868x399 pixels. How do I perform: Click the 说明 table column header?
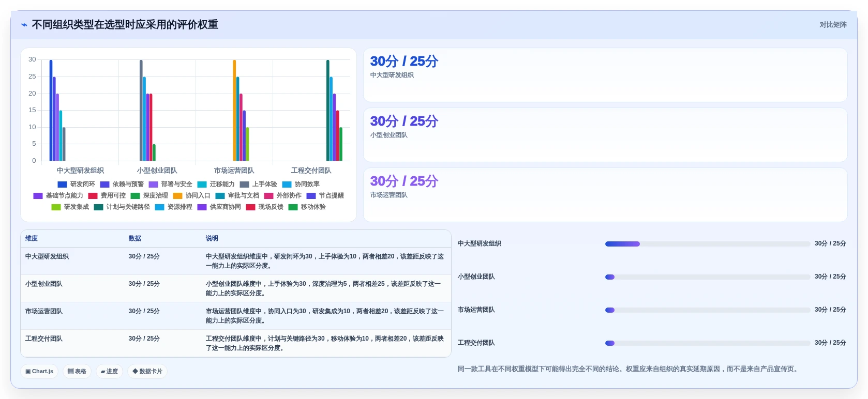(x=212, y=238)
